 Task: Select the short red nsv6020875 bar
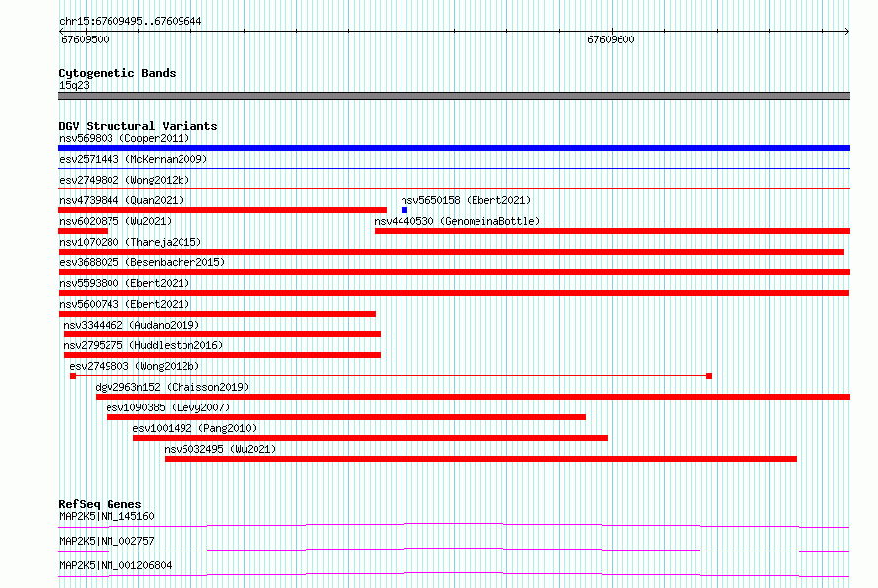pyautogui.click(x=83, y=231)
